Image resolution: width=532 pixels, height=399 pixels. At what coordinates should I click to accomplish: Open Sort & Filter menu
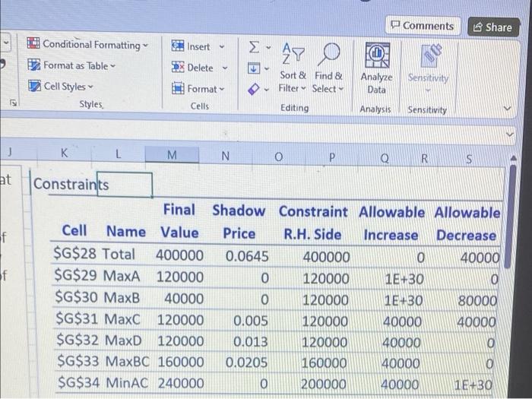pos(293,68)
